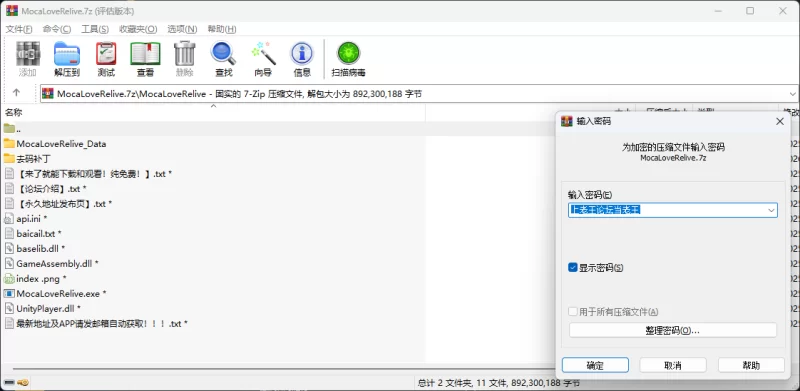
Task: Open the File (文件) menu
Action: click(19, 29)
